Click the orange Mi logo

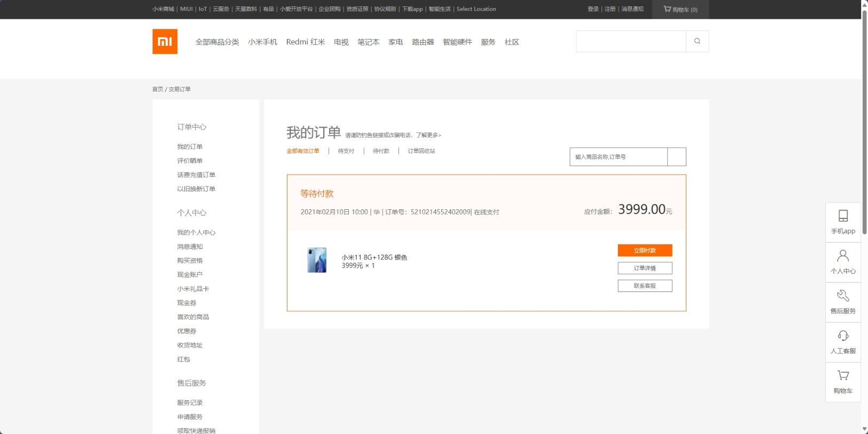tap(165, 42)
